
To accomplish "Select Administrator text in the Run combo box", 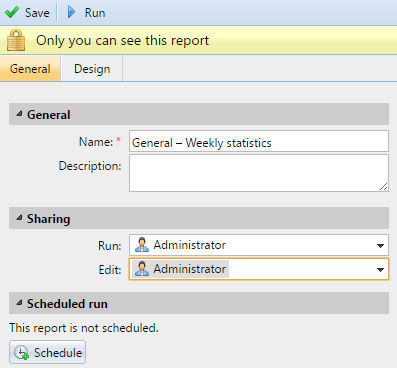I will [189, 245].
